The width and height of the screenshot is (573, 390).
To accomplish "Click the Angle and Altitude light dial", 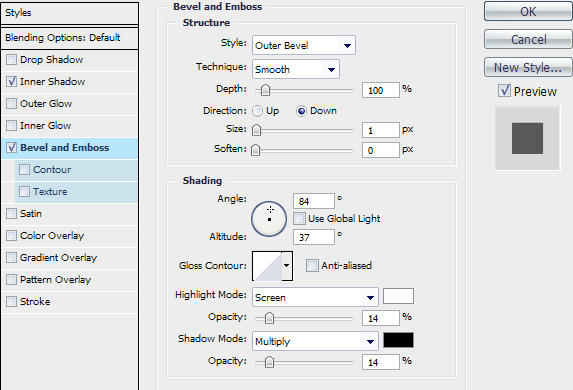I will click(x=269, y=219).
